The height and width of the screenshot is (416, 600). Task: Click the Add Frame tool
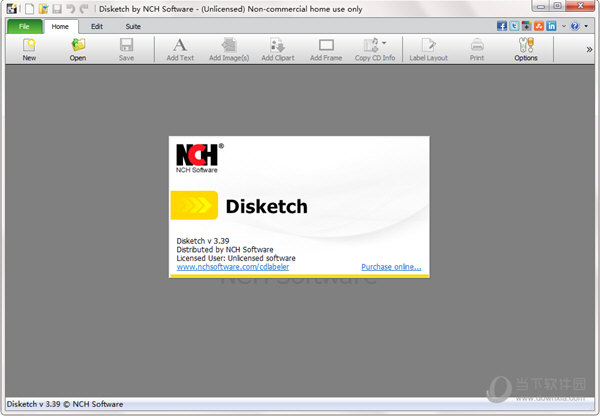point(326,48)
